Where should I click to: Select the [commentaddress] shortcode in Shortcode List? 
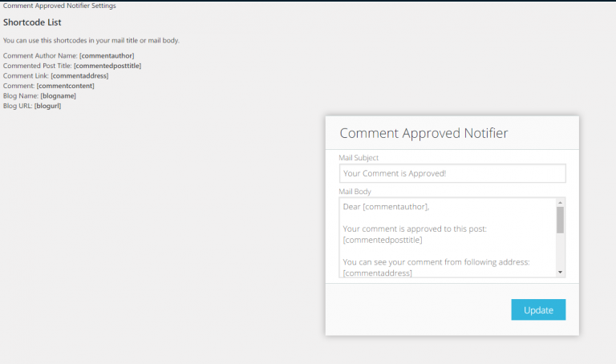[x=79, y=76]
